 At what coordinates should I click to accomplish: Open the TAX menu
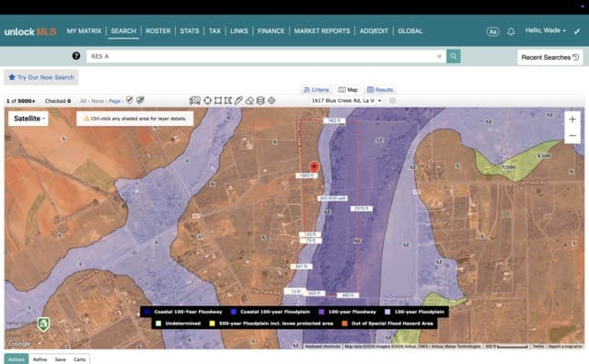(x=214, y=31)
